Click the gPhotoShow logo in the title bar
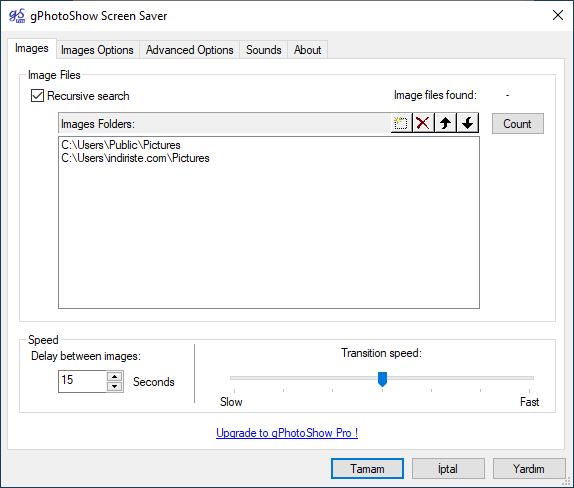This screenshot has width=574, height=488. pyautogui.click(x=17, y=16)
